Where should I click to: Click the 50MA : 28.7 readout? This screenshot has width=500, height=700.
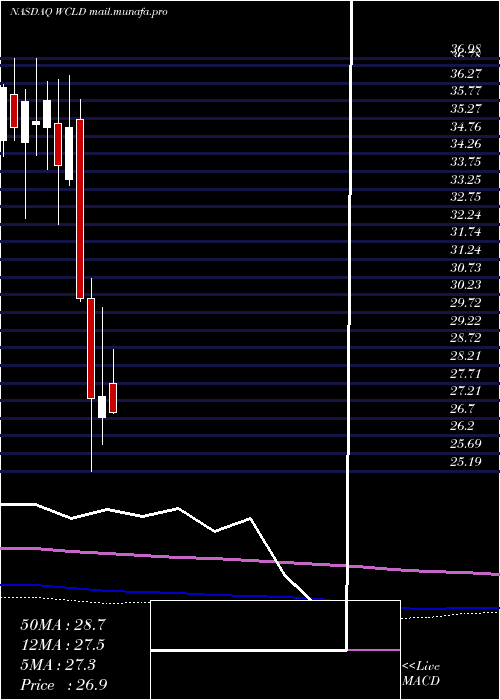(x=63, y=625)
